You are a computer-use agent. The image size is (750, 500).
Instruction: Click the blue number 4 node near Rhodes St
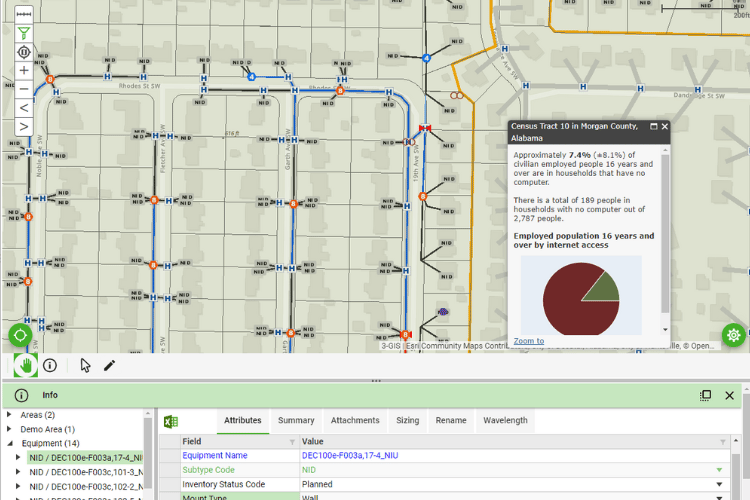pyautogui.click(x=252, y=77)
